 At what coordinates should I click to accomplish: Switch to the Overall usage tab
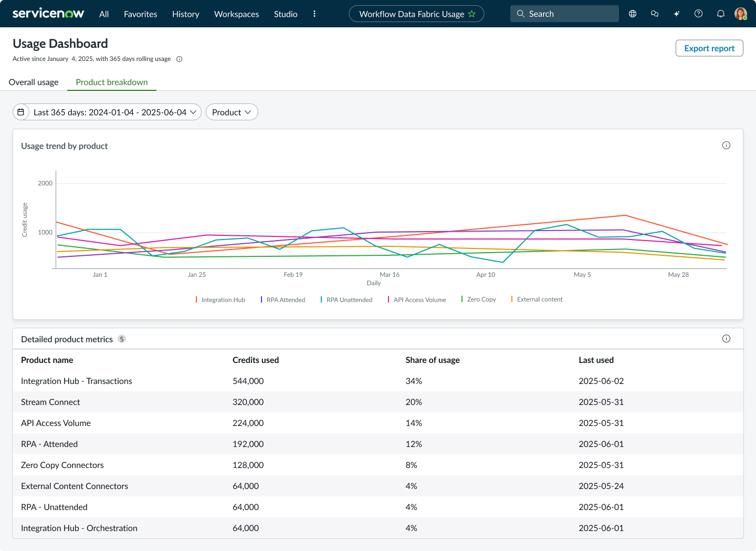pos(34,82)
